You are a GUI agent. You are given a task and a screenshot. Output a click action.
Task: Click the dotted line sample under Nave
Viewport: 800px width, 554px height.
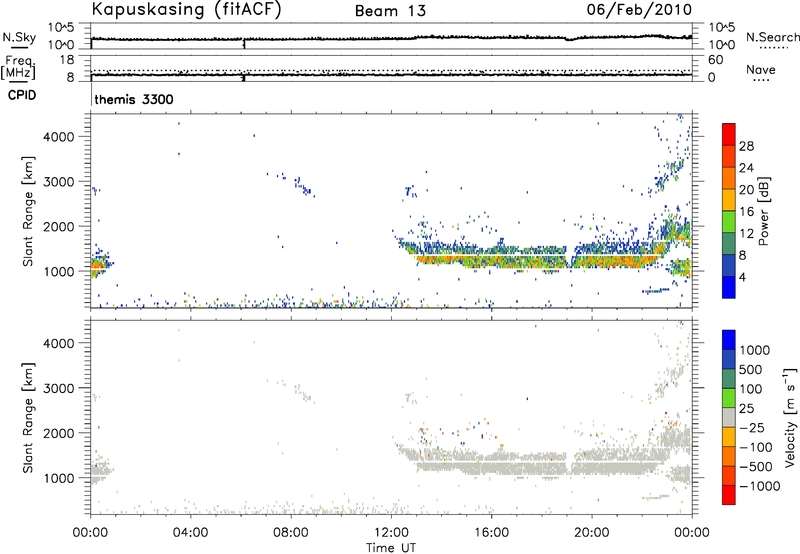(x=761, y=81)
